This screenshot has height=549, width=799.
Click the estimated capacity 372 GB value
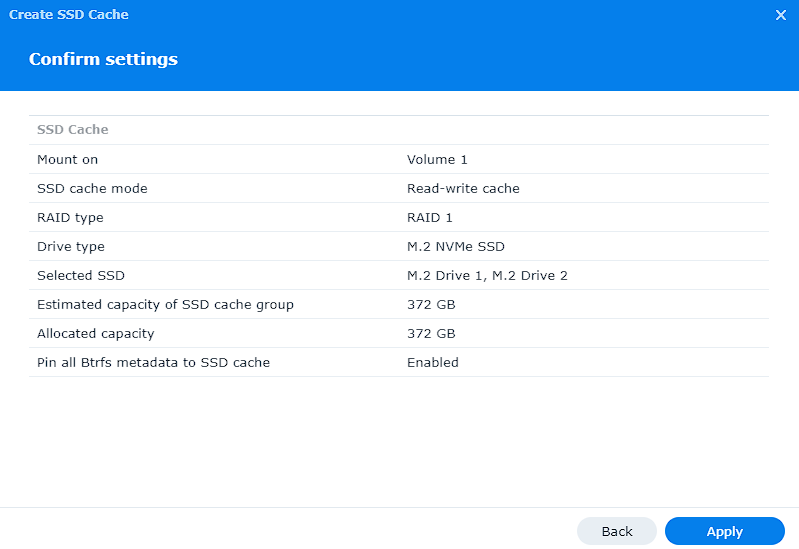(x=431, y=305)
